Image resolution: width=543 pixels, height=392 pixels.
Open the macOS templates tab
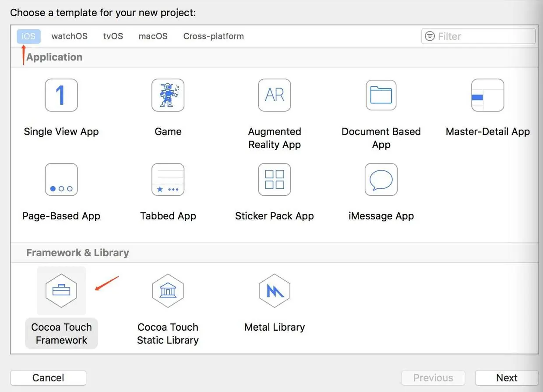pos(153,36)
